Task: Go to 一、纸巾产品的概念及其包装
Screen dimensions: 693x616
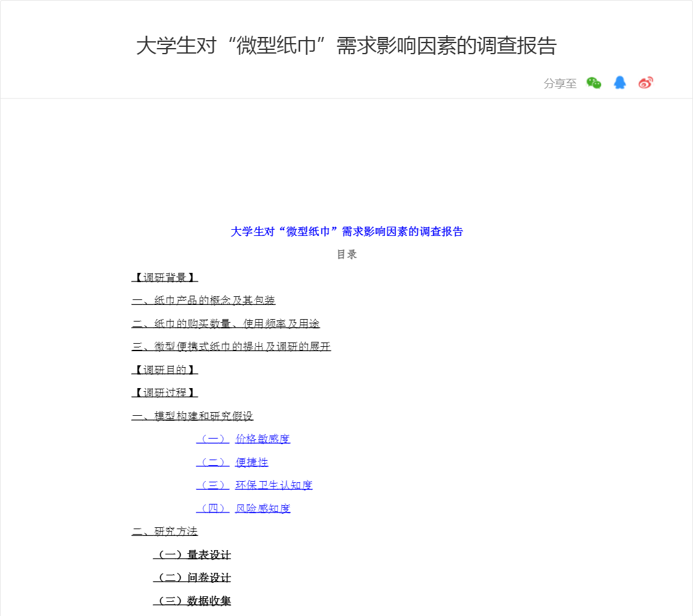Action: tap(203, 301)
